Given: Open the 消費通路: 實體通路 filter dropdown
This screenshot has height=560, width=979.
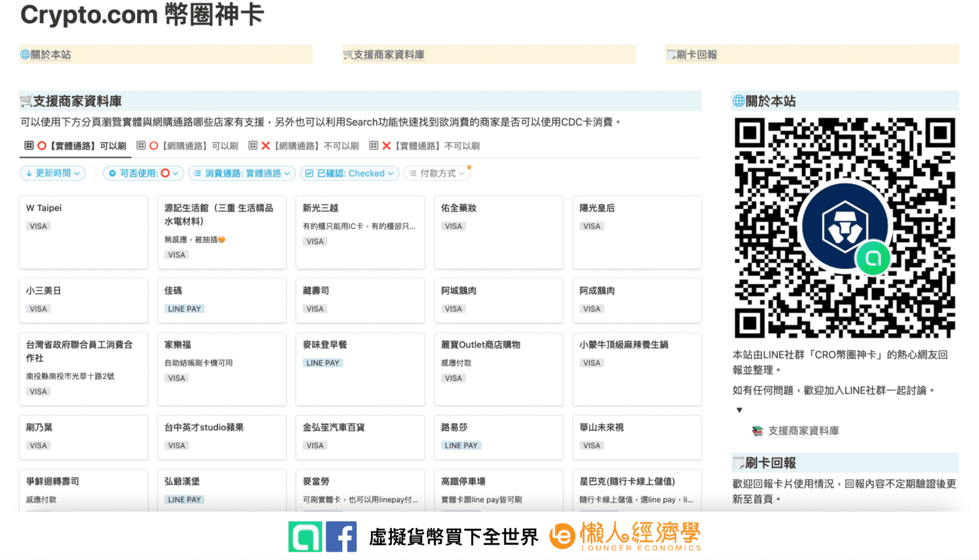Looking at the screenshot, I should pyautogui.click(x=241, y=173).
